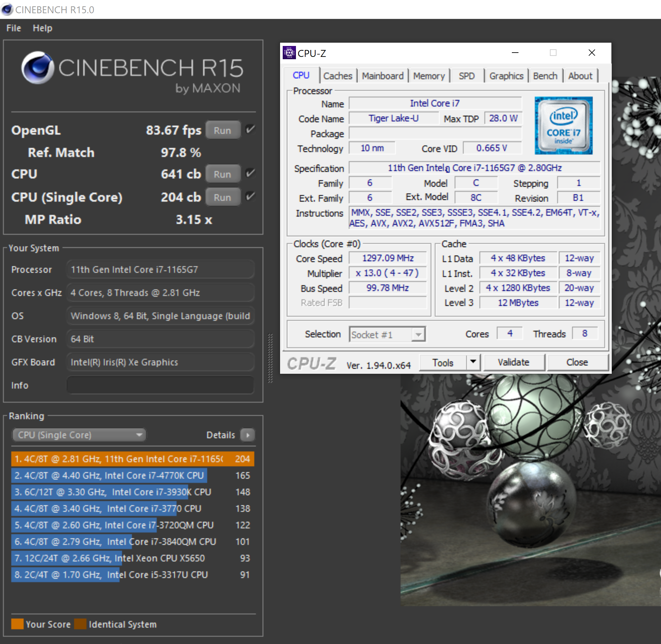Screen dimensions: 661x644
Task: Open the File menu
Action: click(14, 28)
